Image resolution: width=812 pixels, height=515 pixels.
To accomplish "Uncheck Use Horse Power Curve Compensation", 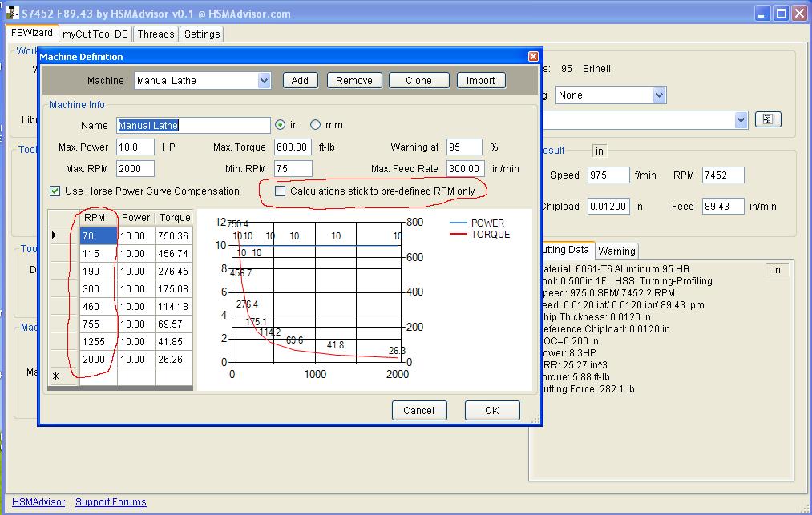I will pos(55,191).
